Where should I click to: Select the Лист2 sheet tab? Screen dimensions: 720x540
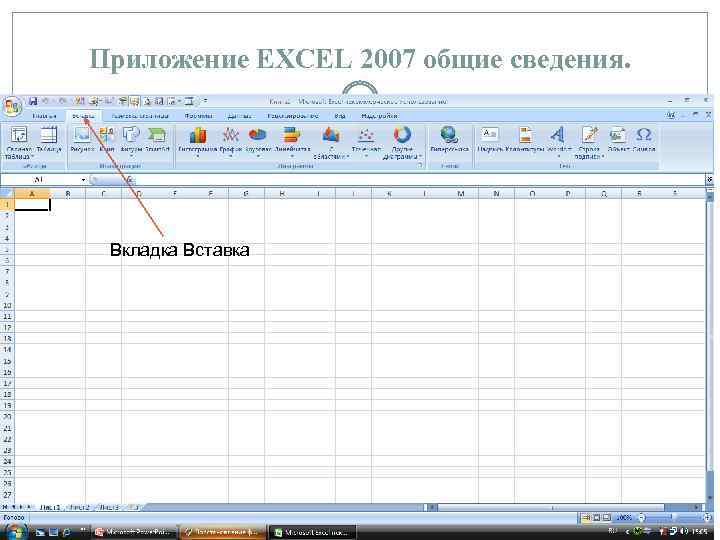point(79,507)
